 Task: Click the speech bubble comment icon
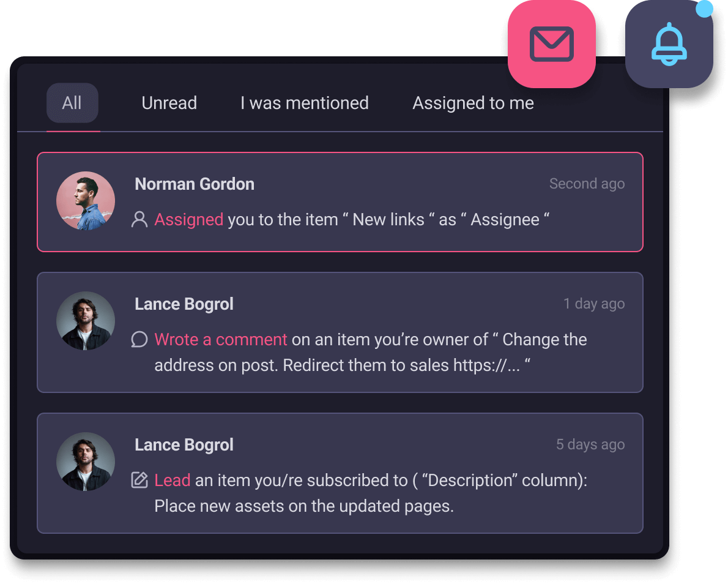(139, 339)
